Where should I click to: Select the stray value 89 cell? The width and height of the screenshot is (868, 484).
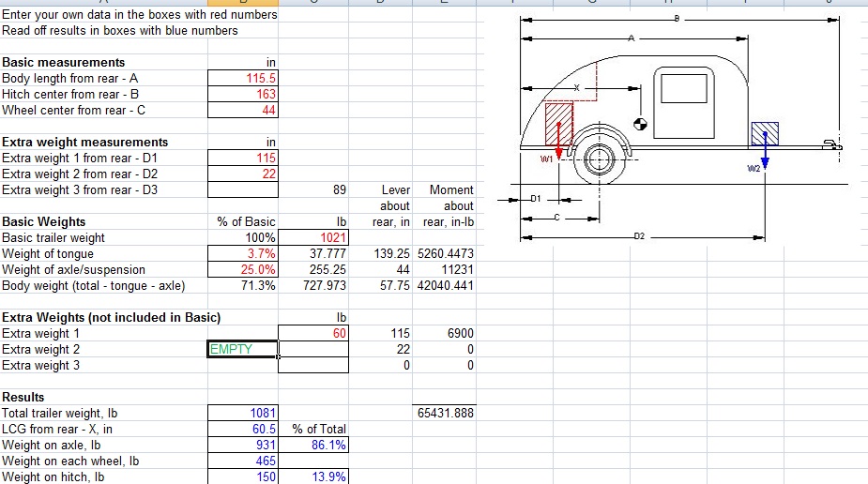click(313, 189)
